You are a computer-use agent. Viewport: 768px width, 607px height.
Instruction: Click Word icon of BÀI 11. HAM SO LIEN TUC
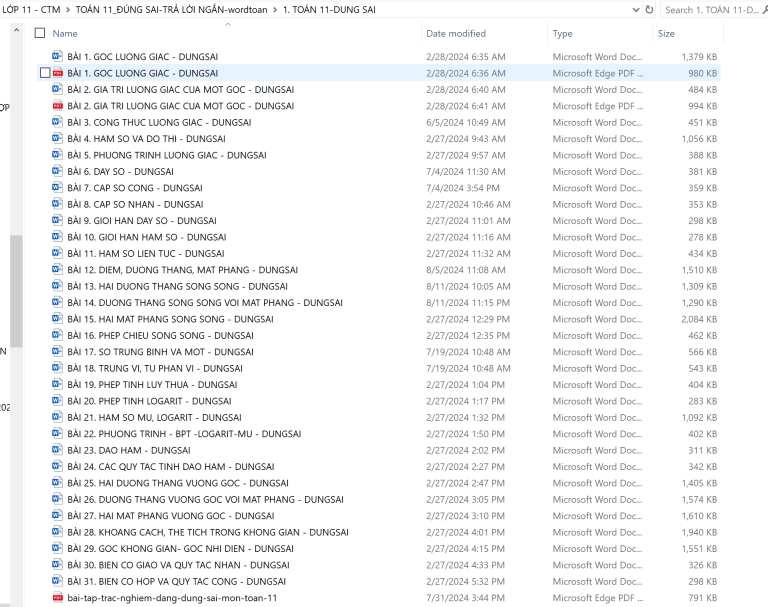[x=57, y=253]
